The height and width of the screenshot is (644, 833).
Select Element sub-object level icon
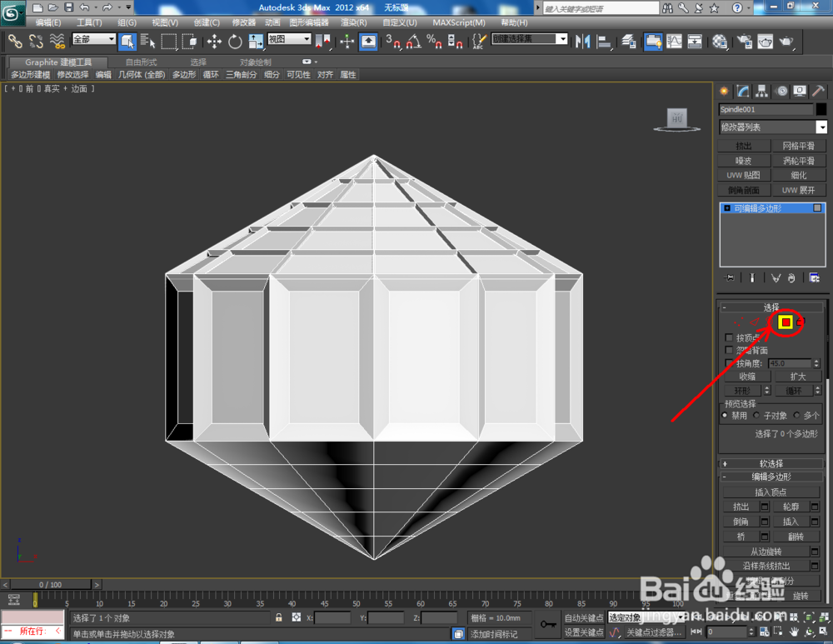click(801, 322)
